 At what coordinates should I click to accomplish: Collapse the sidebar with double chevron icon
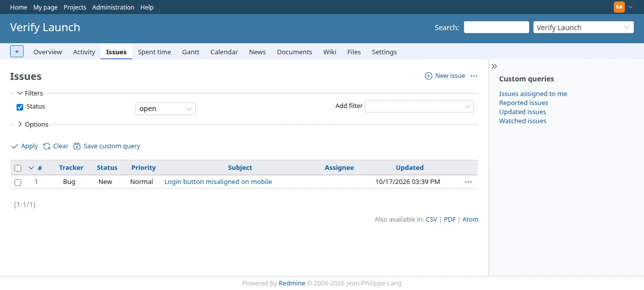tap(494, 66)
